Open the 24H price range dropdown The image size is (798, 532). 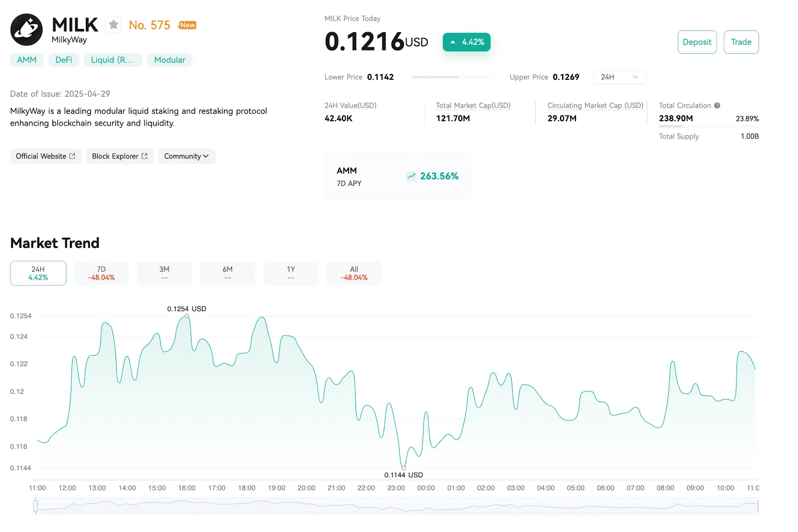619,77
